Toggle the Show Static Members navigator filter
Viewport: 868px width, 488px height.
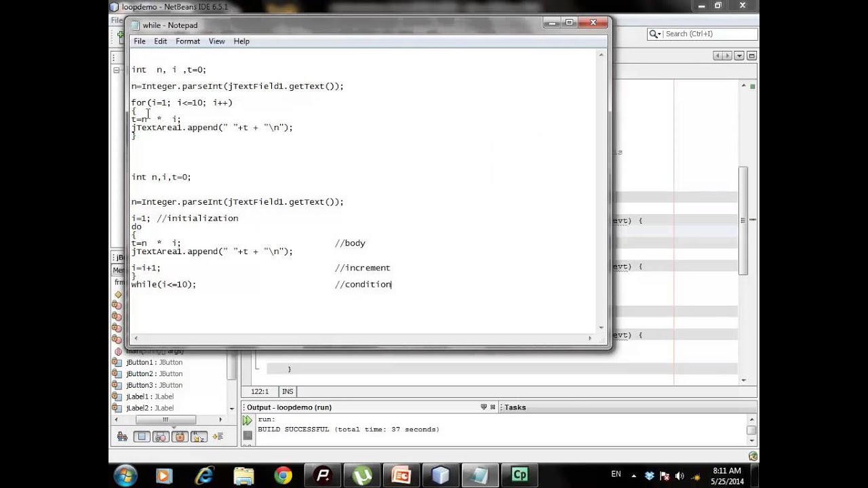161,437
